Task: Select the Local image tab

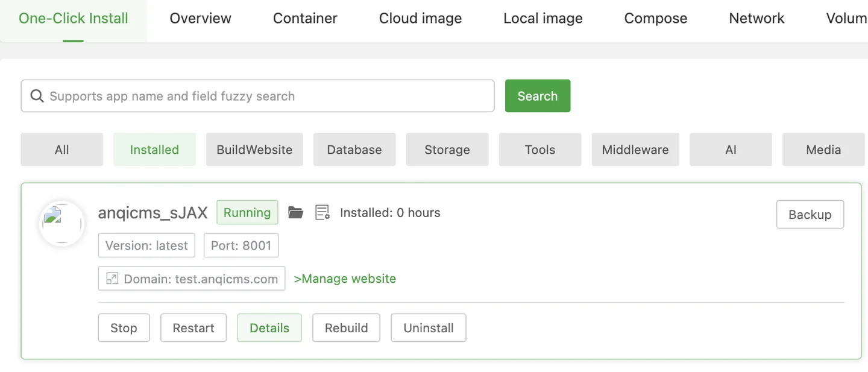Action: point(543,18)
